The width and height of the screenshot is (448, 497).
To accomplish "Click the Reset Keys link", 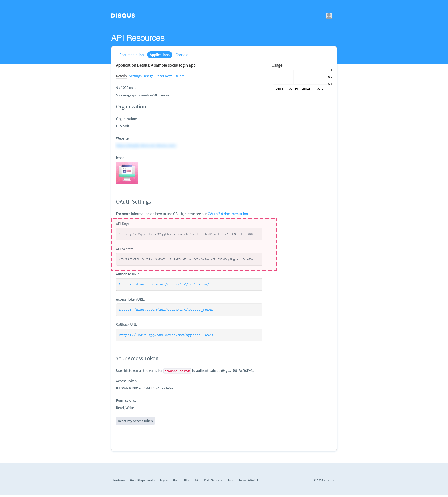I will (x=164, y=76).
